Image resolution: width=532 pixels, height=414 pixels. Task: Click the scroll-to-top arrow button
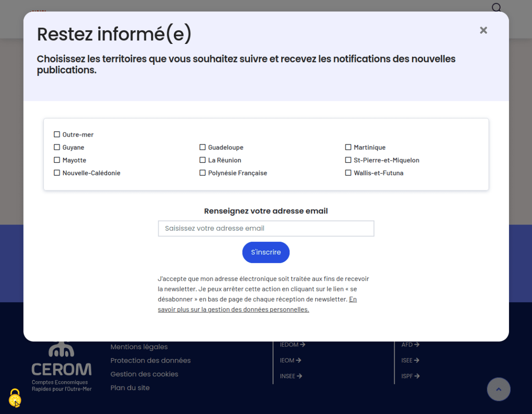[x=499, y=389]
